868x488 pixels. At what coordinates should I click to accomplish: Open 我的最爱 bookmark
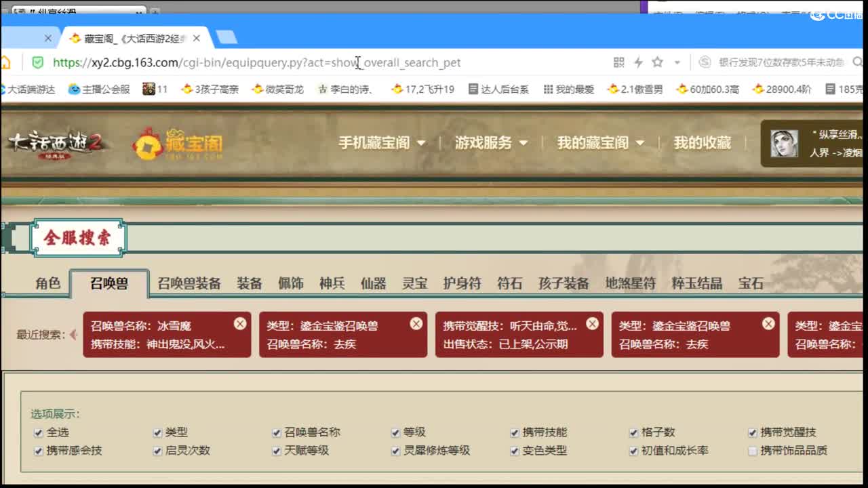[568, 89]
